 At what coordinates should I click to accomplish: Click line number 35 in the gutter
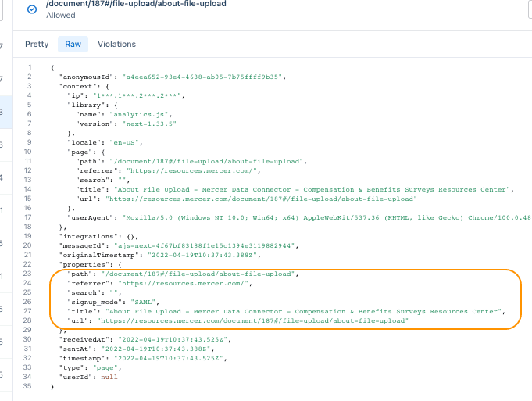(x=29, y=385)
